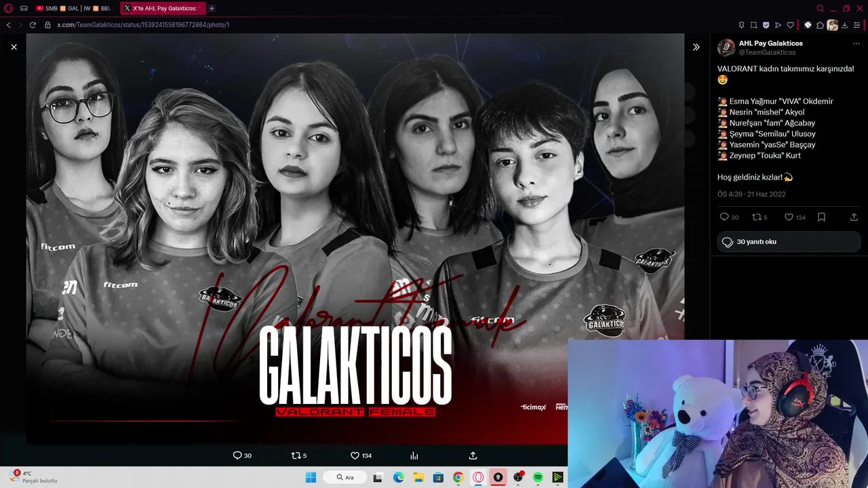This screenshot has width=868, height=488.
Task: Click the '30 yanıtı oku' button
Action: pos(789,242)
